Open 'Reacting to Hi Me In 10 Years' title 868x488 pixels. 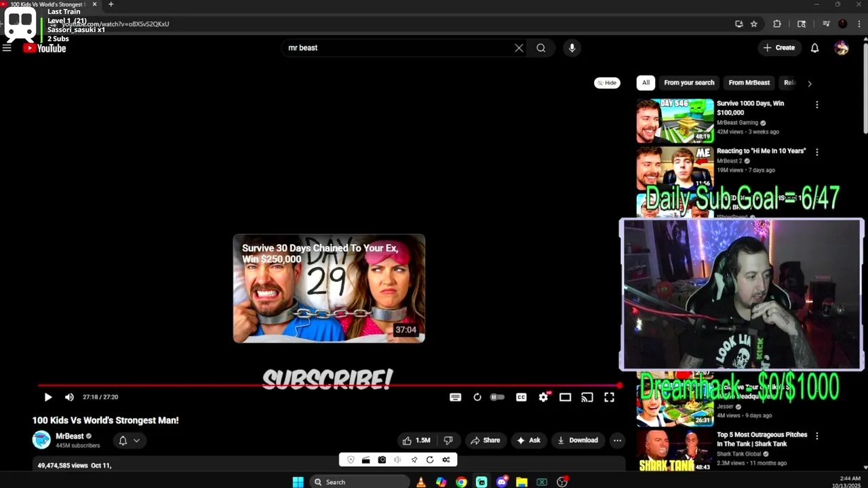(761, 151)
